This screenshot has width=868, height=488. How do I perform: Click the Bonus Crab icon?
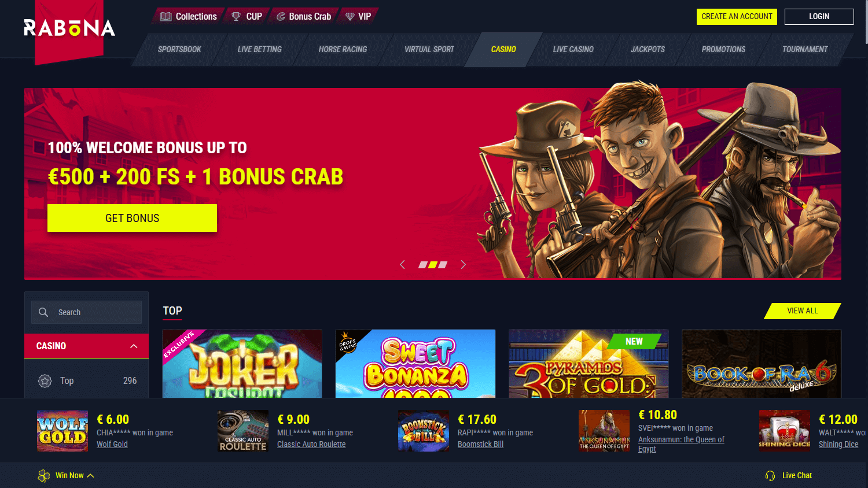pos(281,16)
